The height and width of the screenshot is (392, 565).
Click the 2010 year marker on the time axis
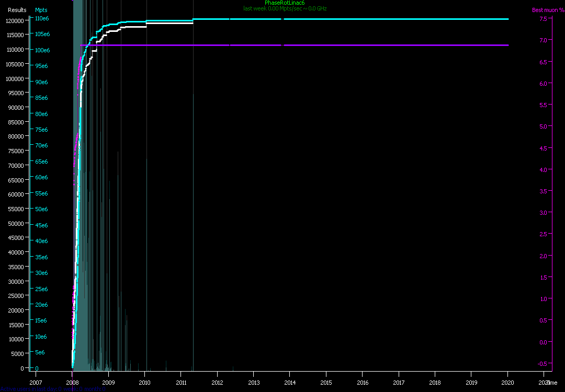[x=144, y=383]
